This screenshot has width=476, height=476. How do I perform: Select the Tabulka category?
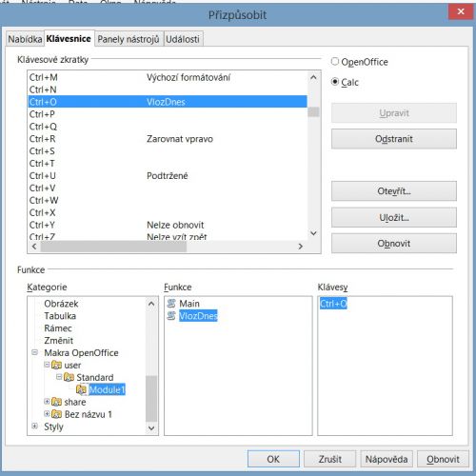click(x=60, y=316)
